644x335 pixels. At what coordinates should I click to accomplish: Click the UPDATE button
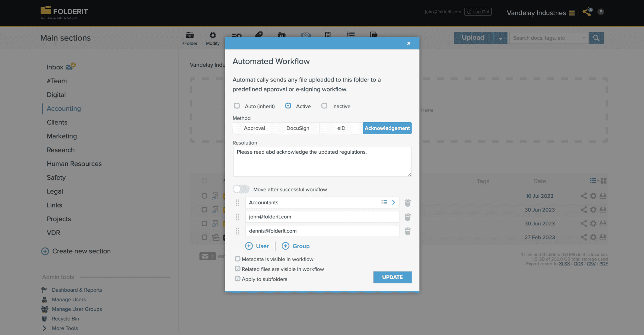pos(392,277)
